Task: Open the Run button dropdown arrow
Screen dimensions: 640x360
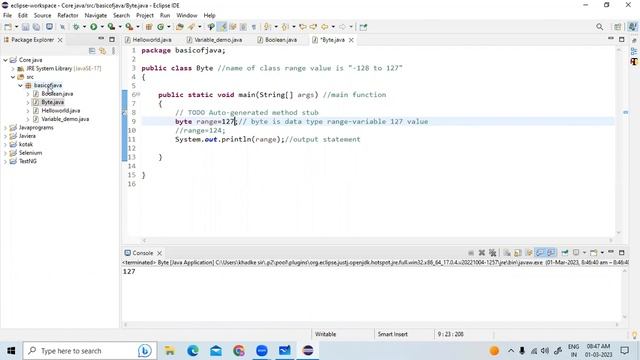Action: pyautogui.click(x=102, y=27)
